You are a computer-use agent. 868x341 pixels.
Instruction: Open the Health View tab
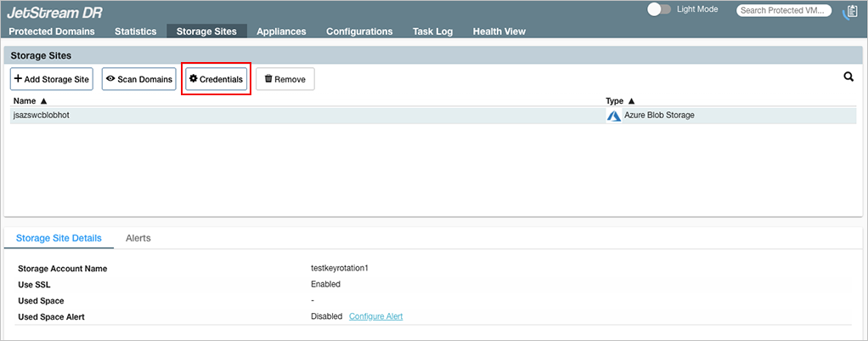pos(499,31)
